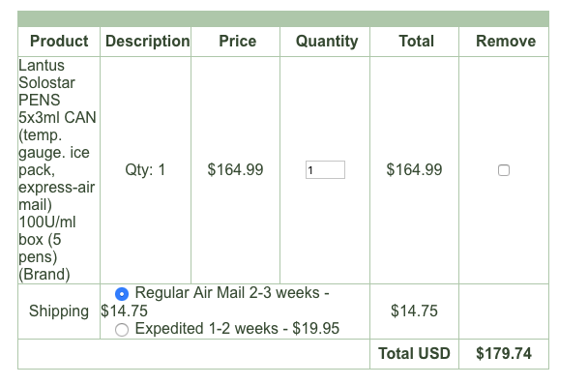Click the Price column header

point(237,42)
